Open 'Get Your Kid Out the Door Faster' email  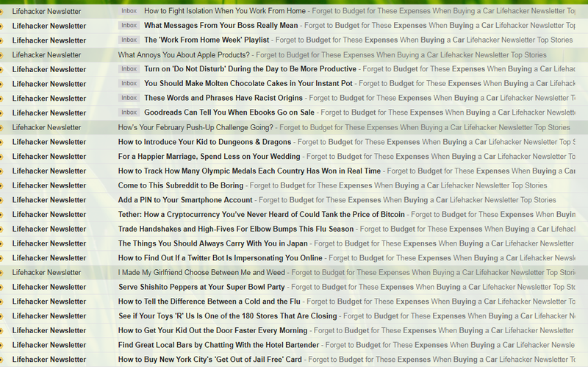point(212,331)
